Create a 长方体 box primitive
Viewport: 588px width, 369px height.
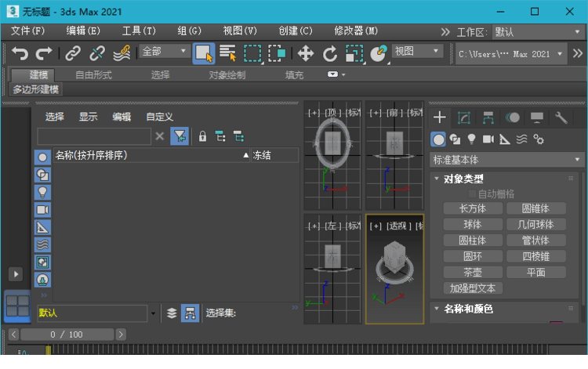[473, 208]
